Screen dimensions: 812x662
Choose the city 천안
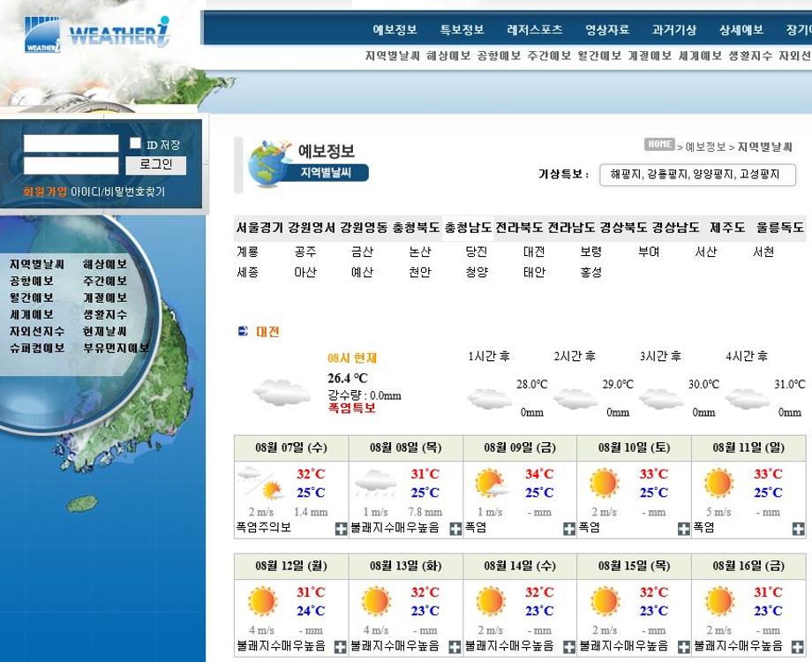coord(419,272)
